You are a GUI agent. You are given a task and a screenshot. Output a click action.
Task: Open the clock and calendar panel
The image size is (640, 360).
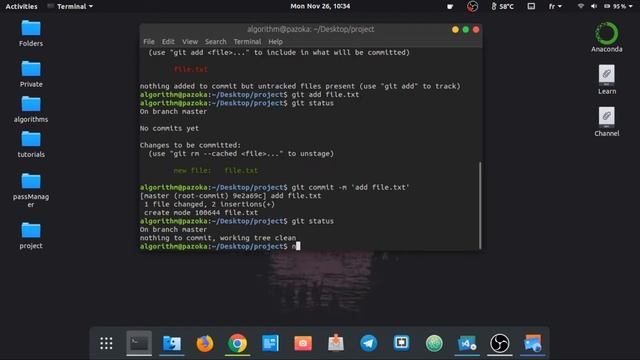tap(320, 6)
